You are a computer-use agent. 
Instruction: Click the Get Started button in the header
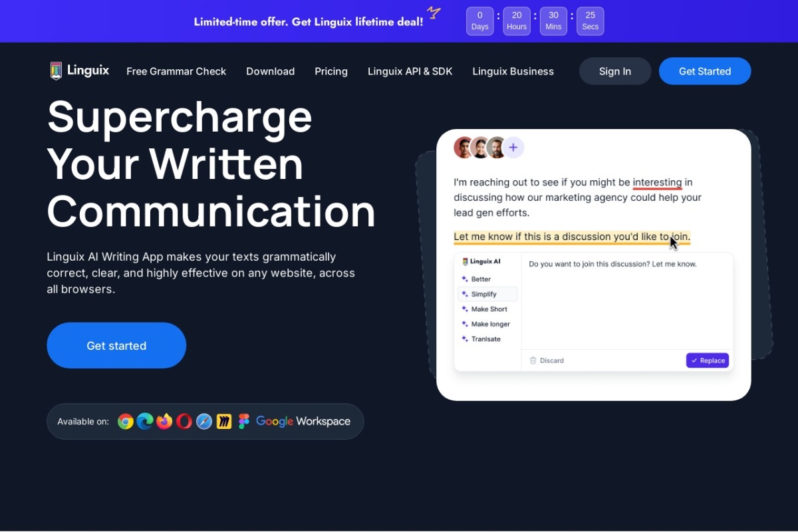(x=704, y=71)
